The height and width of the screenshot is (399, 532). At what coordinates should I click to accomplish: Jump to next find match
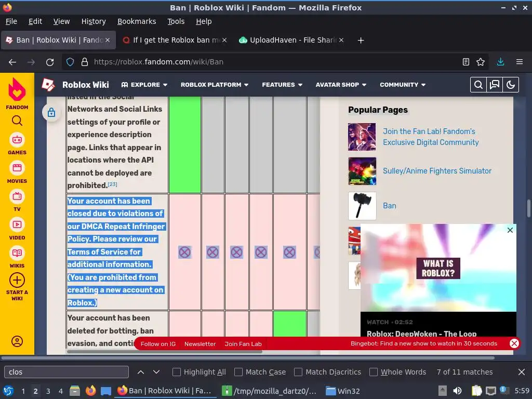156,372
